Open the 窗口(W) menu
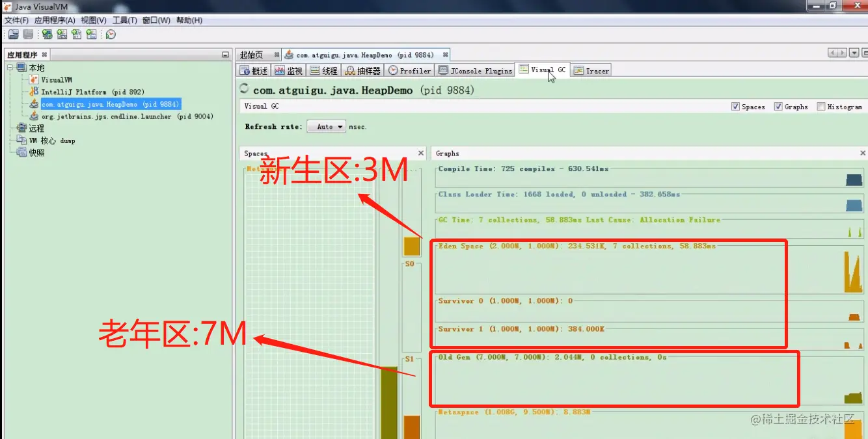The width and height of the screenshot is (868, 439). pyautogui.click(x=156, y=20)
